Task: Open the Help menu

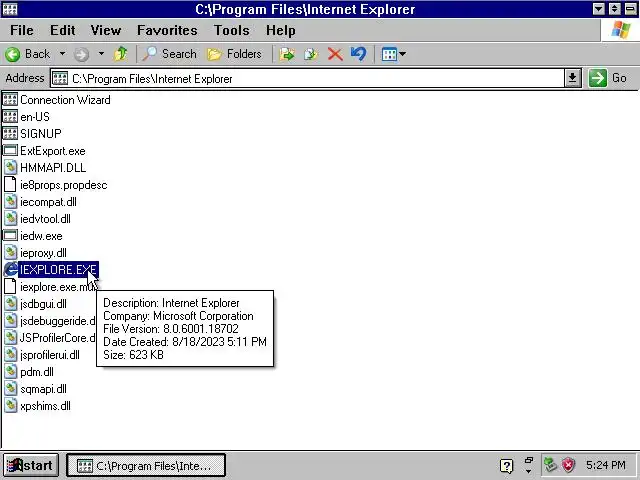Action: (x=280, y=30)
